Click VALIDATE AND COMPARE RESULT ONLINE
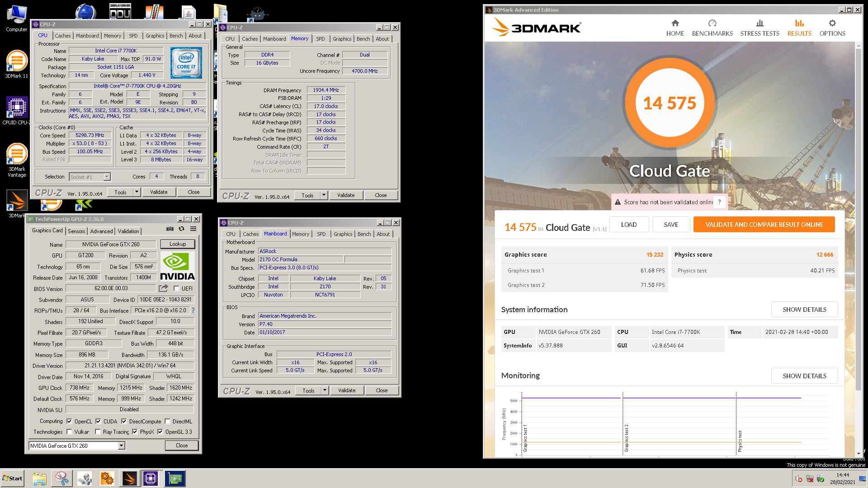Screen dimensions: 868x488 tap(764, 225)
